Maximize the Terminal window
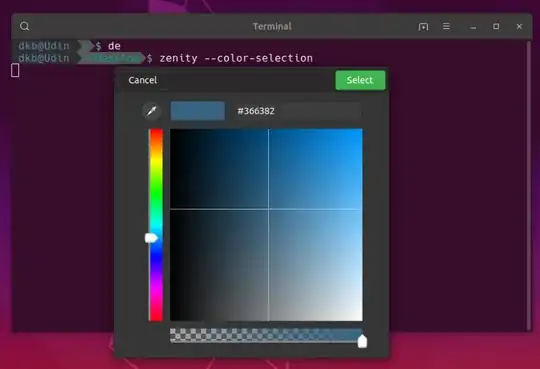 coord(496,26)
